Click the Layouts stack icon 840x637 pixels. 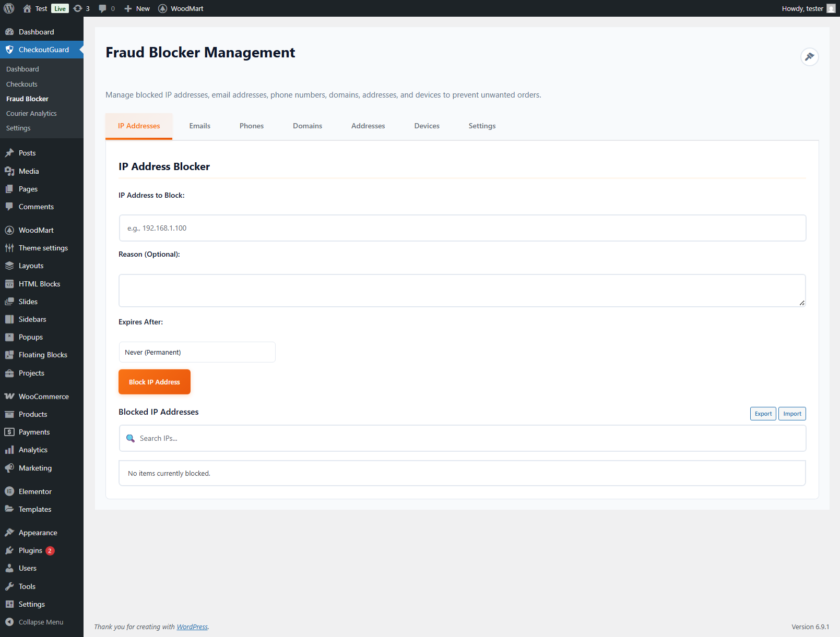click(x=9, y=266)
